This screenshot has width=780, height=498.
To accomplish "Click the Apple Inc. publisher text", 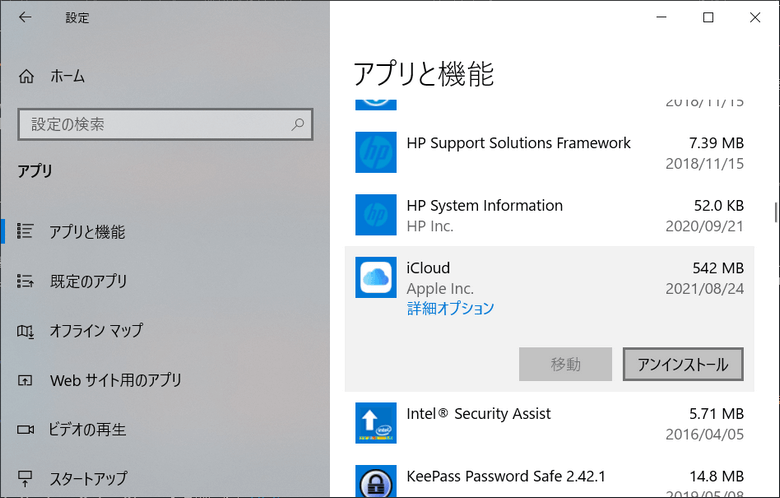I will tap(440, 289).
